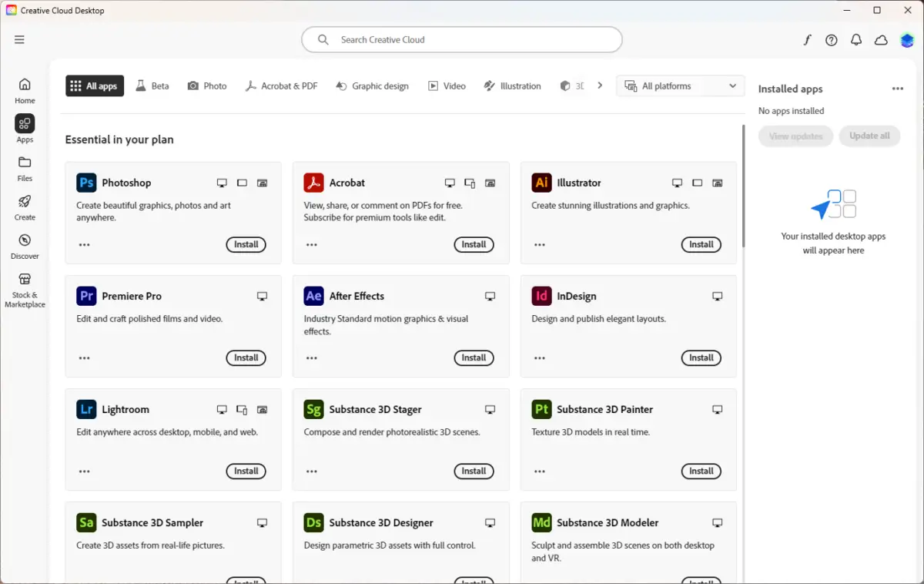Go to Home in the sidebar
The height and width of the screenshot is (584, 924).
[x=25, y=89]
